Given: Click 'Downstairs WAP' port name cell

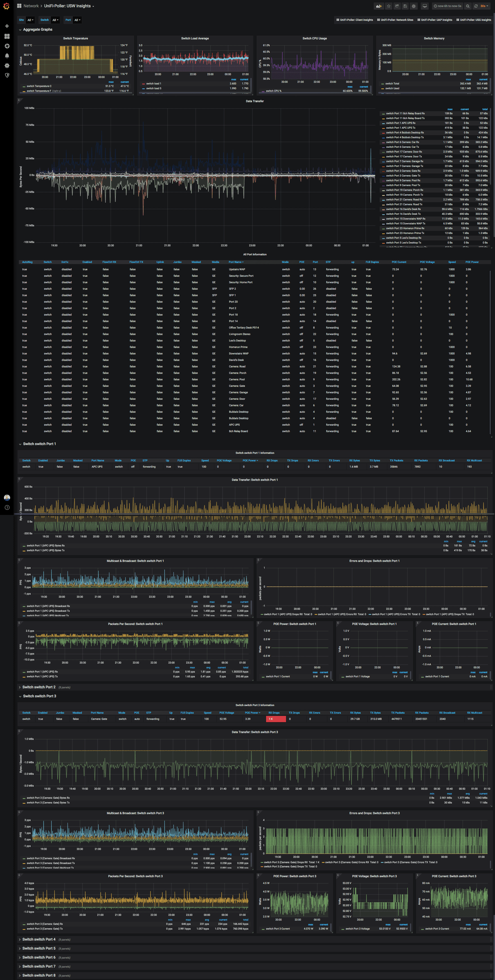Looking at the screenshot, I should (x=238, y=354).
